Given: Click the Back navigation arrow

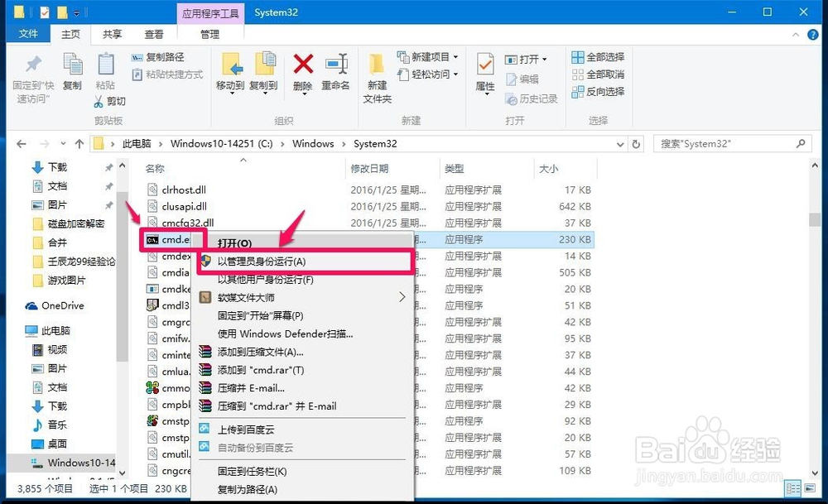Looking at the screenshot, I should point(22,143).
